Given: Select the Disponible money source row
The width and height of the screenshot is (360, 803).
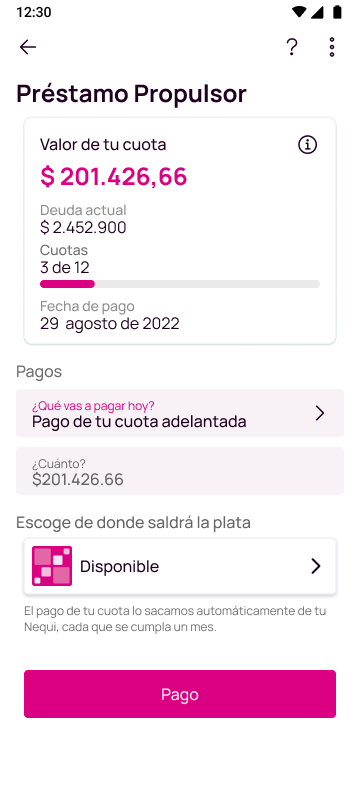Looking at the screenshot, I should (180, 566).
